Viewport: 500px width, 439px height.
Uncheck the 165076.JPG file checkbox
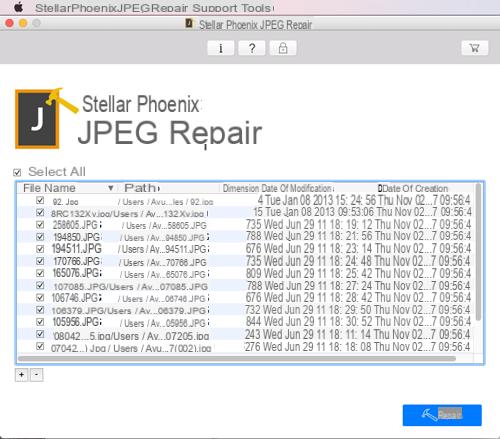[x=40, y=273]
